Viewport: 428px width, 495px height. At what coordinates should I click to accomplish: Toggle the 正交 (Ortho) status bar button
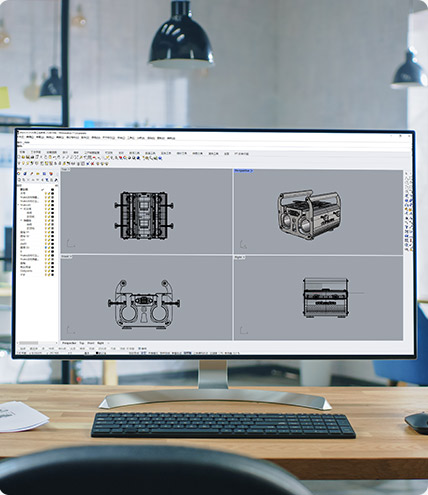(143, 353)
